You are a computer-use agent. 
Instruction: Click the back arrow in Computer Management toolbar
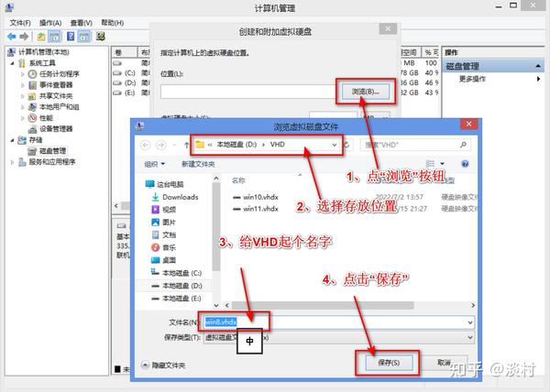[12, 37]
